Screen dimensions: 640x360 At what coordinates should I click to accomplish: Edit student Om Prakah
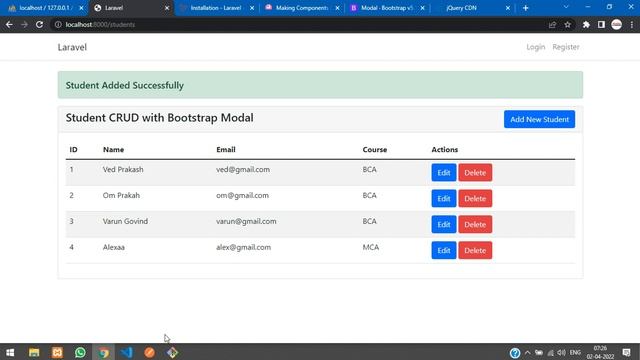pyautogui.click(x=444, y=198)
